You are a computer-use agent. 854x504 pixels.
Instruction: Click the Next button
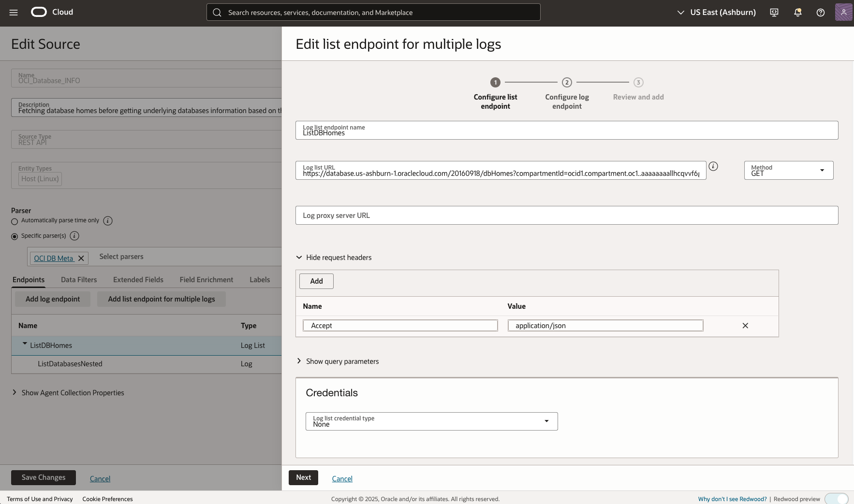[x=303, y=477]
